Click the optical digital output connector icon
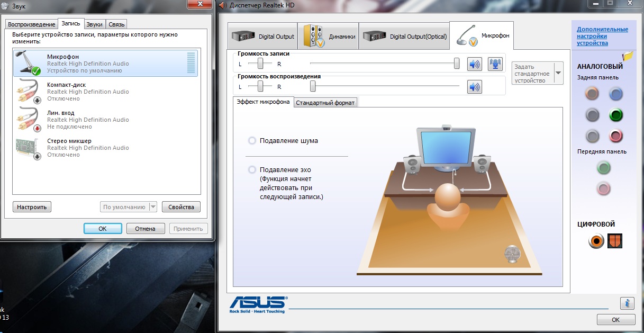644x333 pixels. 615,241
